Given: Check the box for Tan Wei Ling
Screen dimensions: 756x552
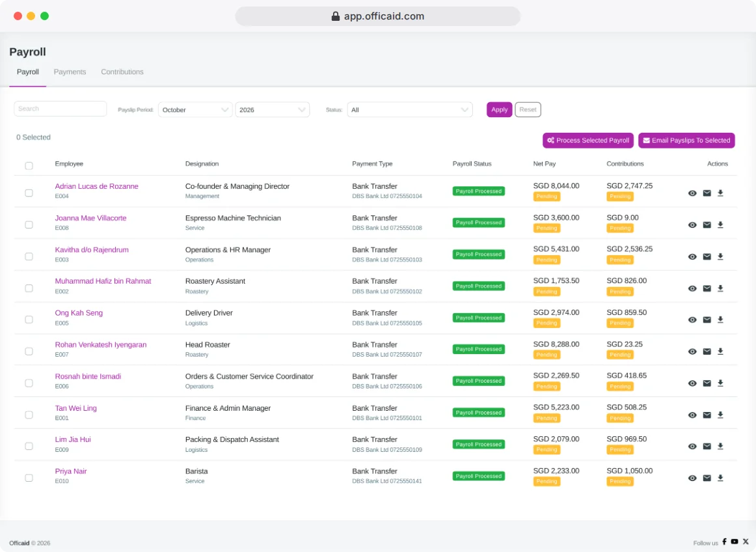Looking at the screenshot, I should point(29,415).
